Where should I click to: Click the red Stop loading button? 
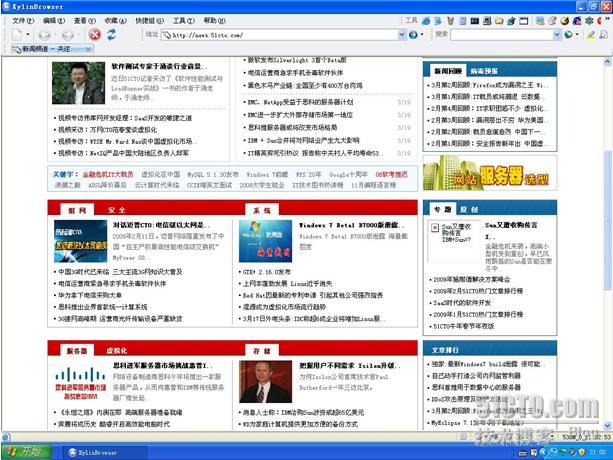click(94, 35)
